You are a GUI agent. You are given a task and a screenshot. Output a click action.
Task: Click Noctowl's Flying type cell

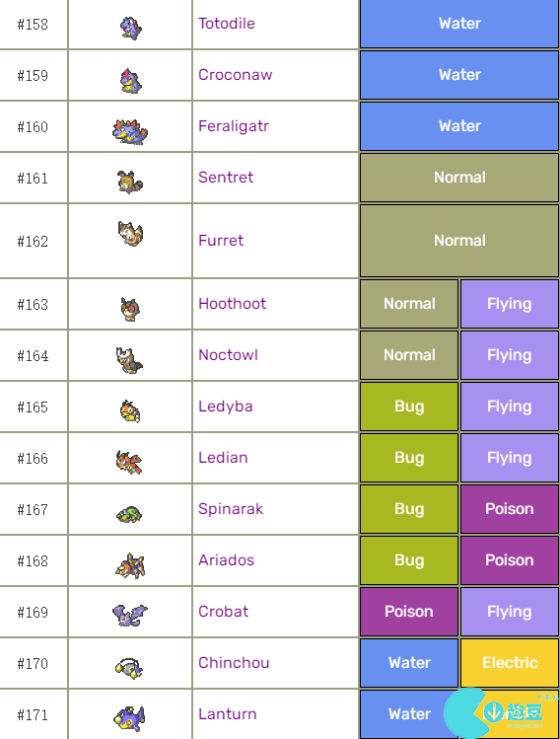[x=510, y=355]
